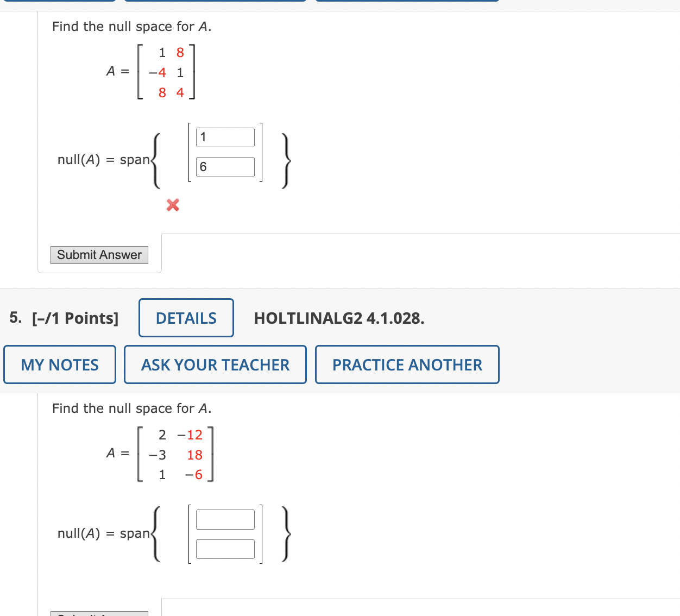Click the Submit Answer button for question 4

[x=99, y=255]
